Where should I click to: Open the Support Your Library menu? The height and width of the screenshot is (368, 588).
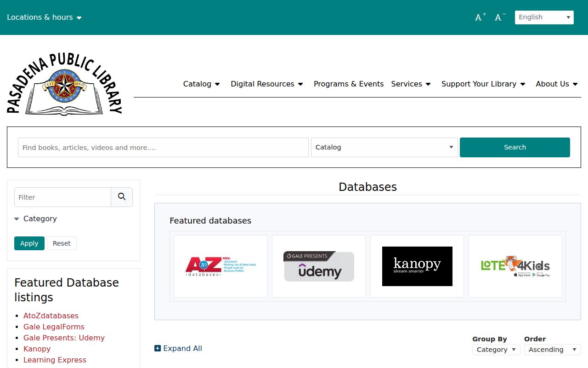pyautogui.click(x=483, y=84)
